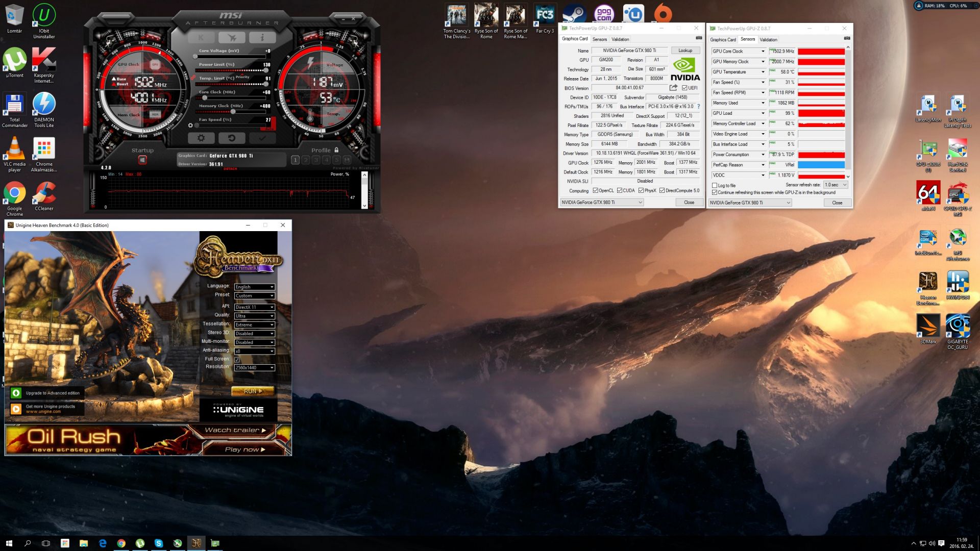Open Validation tab in right GPU-Z window
The width and height of the screenshot is (980, 551).
pyautogui.click(x=768, y=40)
